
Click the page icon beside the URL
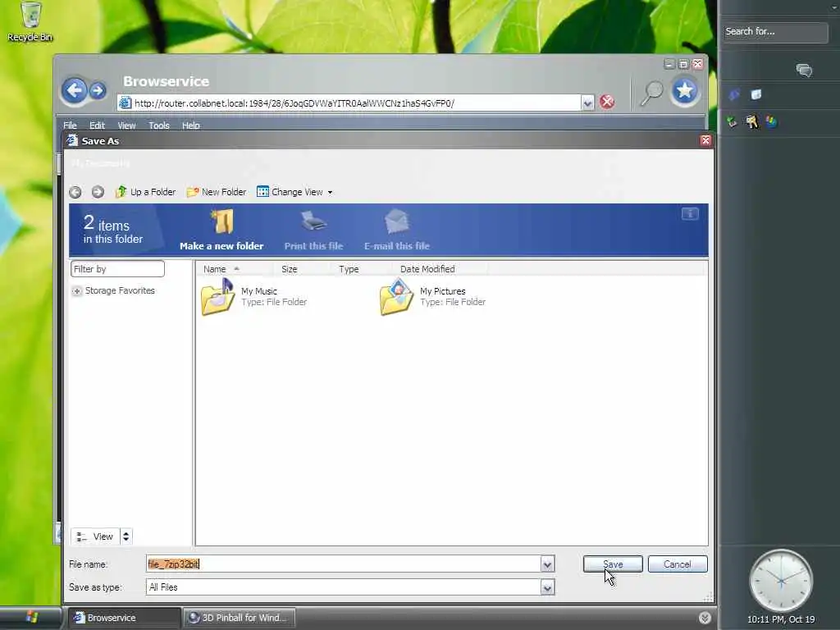click(125, 103)
